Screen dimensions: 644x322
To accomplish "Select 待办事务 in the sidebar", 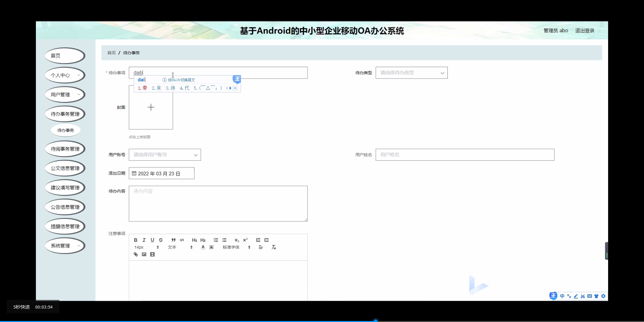I will tap(65, 130).
